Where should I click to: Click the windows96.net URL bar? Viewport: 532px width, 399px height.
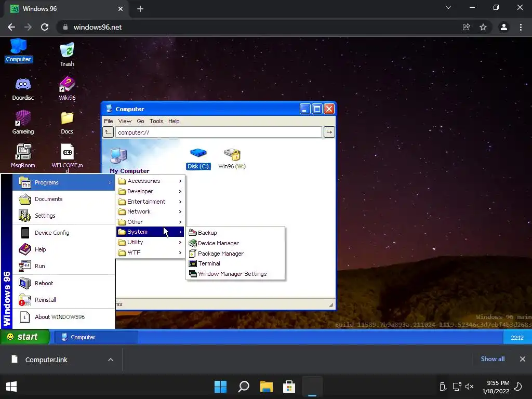[258, 27]
